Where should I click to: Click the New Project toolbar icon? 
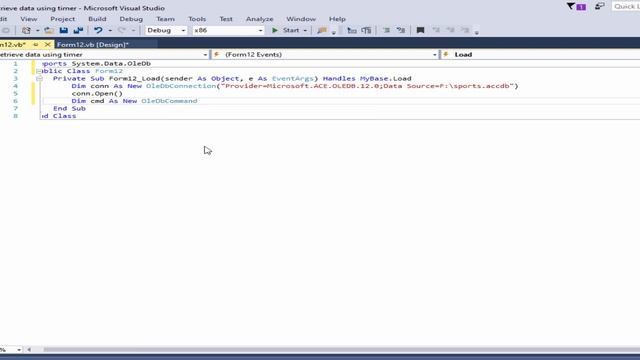(x=26, y=30)
